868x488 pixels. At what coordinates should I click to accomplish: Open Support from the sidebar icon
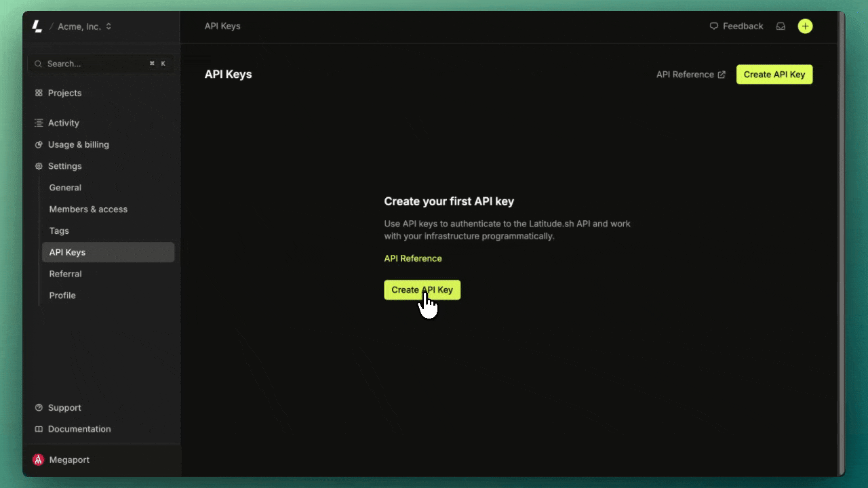pyautogui.click(x=39, y=407)
